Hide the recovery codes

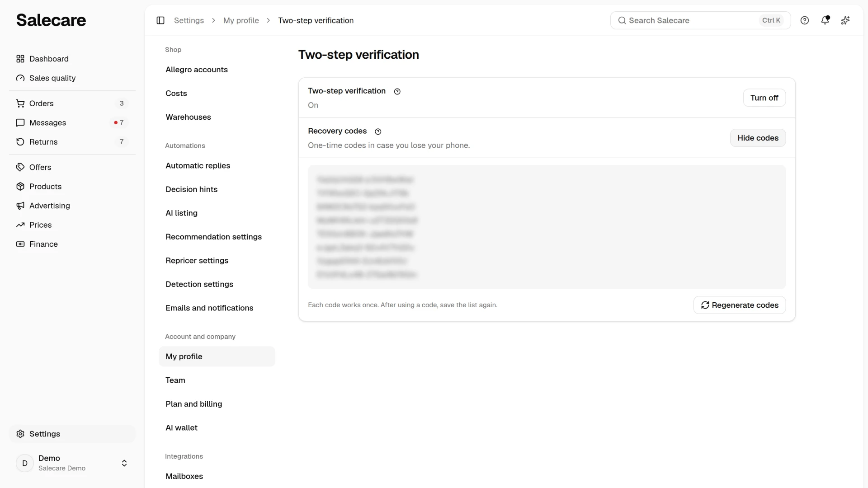point(758,138)
